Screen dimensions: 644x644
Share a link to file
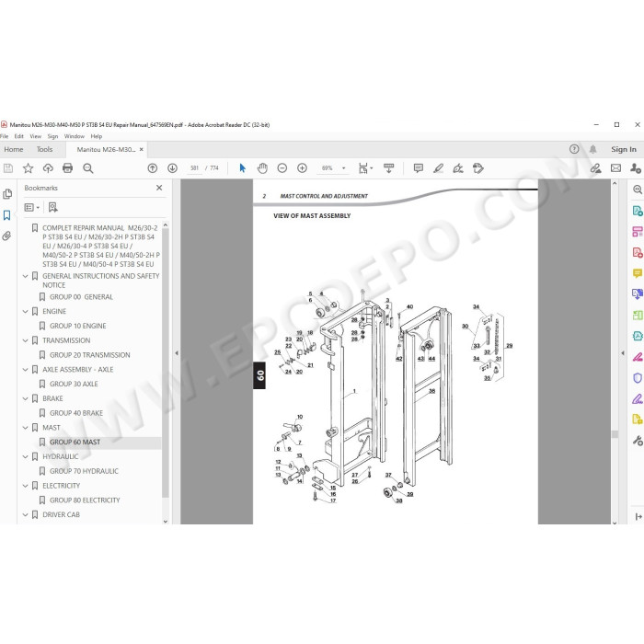tap(595, 168)
